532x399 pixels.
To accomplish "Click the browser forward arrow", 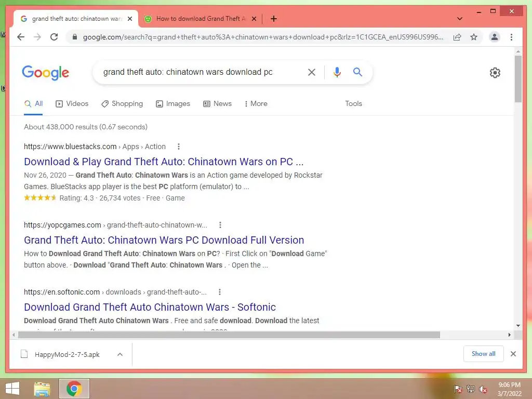I will coord(37,37).
